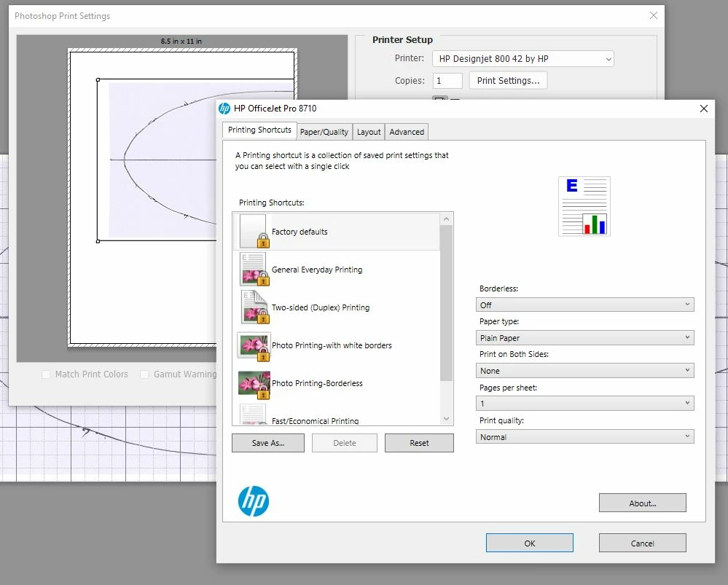Select the Factory defaults shortcut icon
Image resolution: width=728 pixels, height=585 pixels.
point(254,231)
